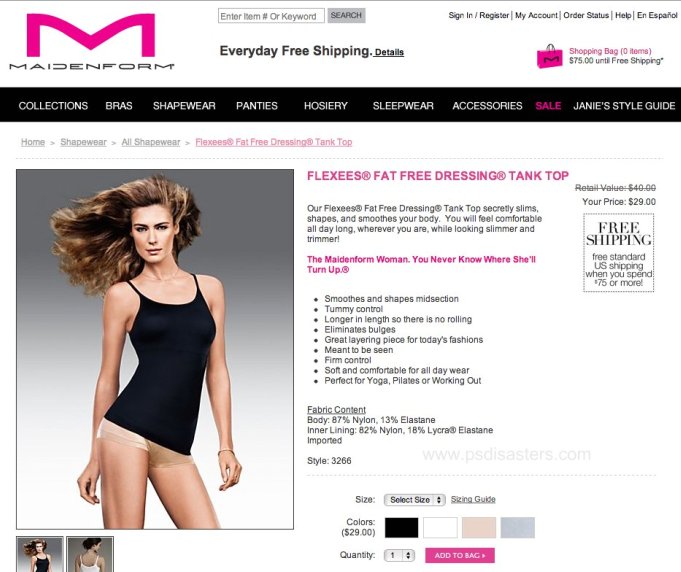This screenshot has height=572, width=681.
Task: Open the Sign In / Register link
Action: pos(479,15)
